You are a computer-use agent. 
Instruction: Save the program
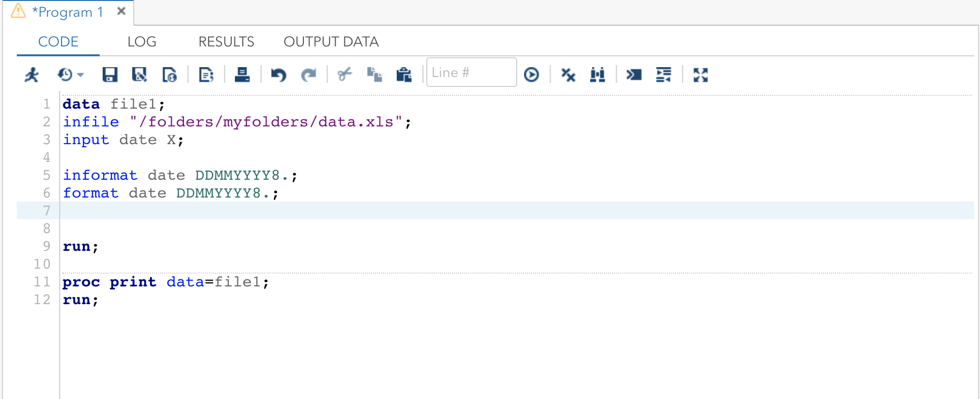110,75
